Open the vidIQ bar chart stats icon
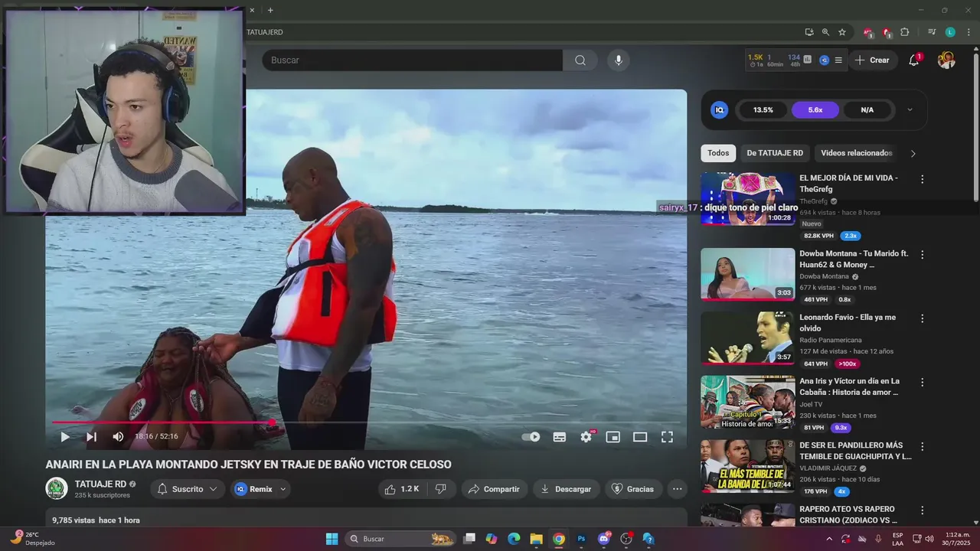The height and width of the screenshot is (551, 980). coord(807,60)
